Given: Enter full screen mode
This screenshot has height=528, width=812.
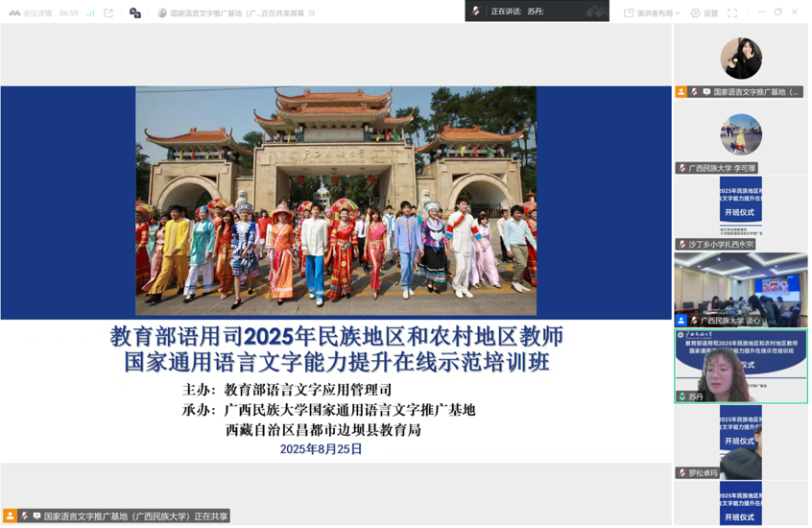Looking at the screenshot, I should click(732, 13).
